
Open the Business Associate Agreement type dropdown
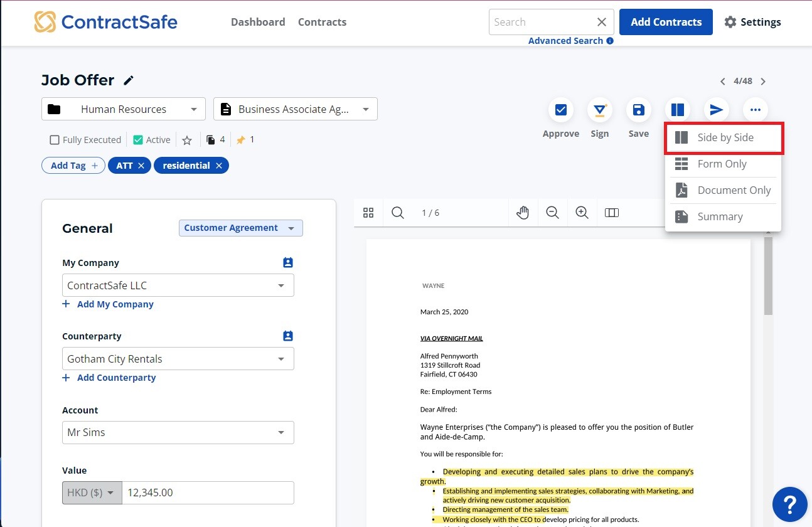click(296, 109)
